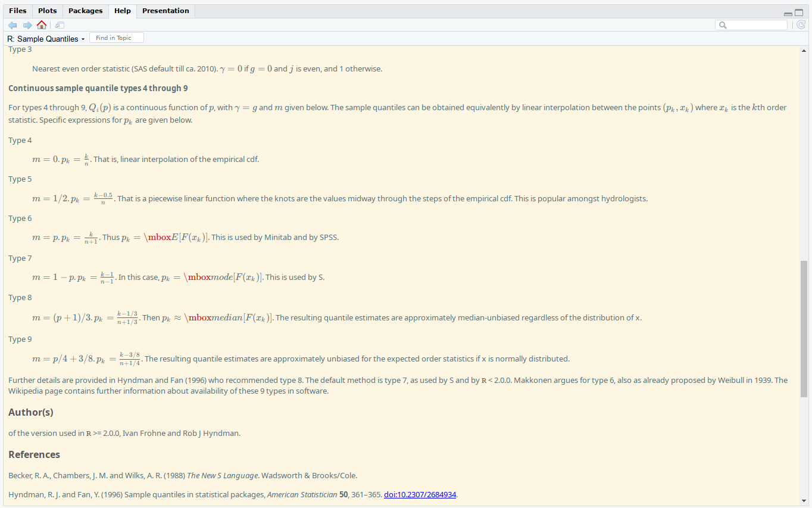Open the doi:10.2307/2684934 reference link
The width and height of the screenshot is (812, 508).
[x=420, y=494]
